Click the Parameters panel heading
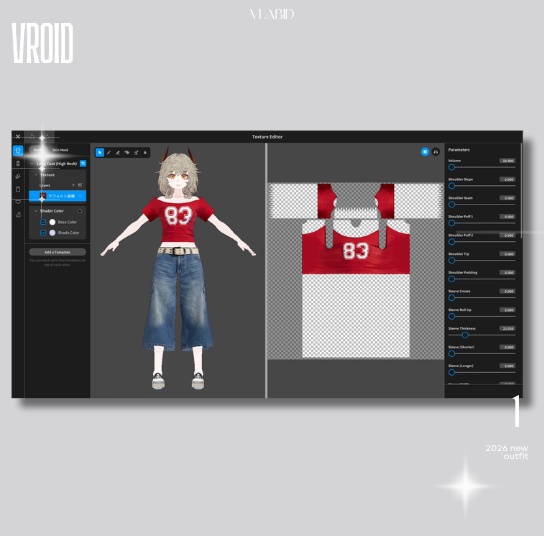This screenshot has height=536, width=544. (x=459, y=150)
